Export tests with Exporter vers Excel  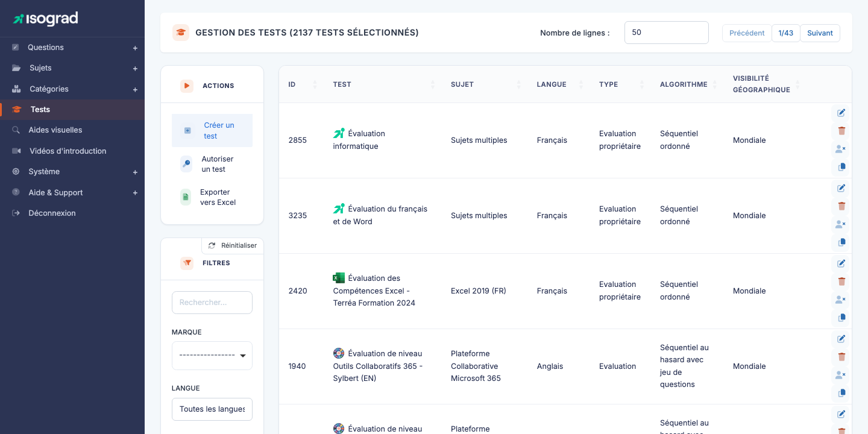coord(212,197)
